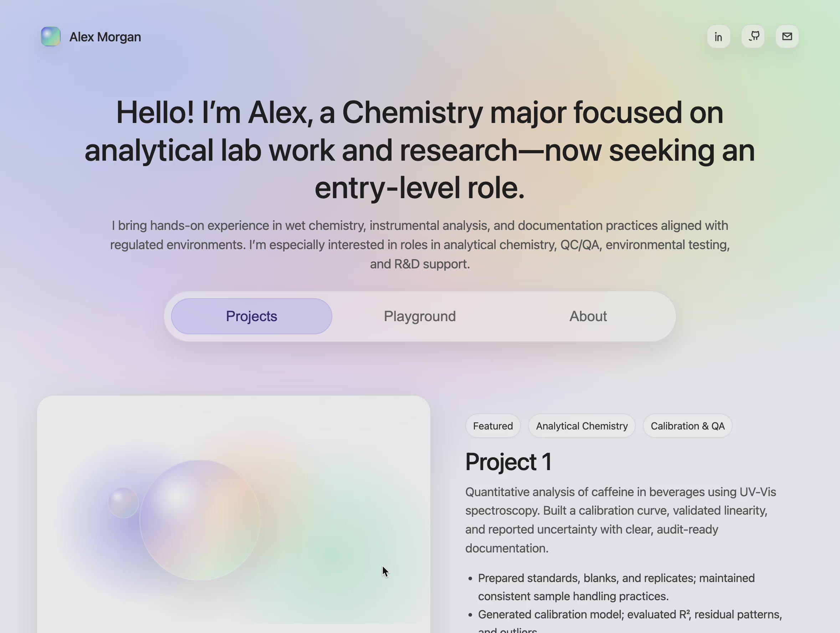
Task: Click the bullet about prepared standards
Action: tap(616, 587)
